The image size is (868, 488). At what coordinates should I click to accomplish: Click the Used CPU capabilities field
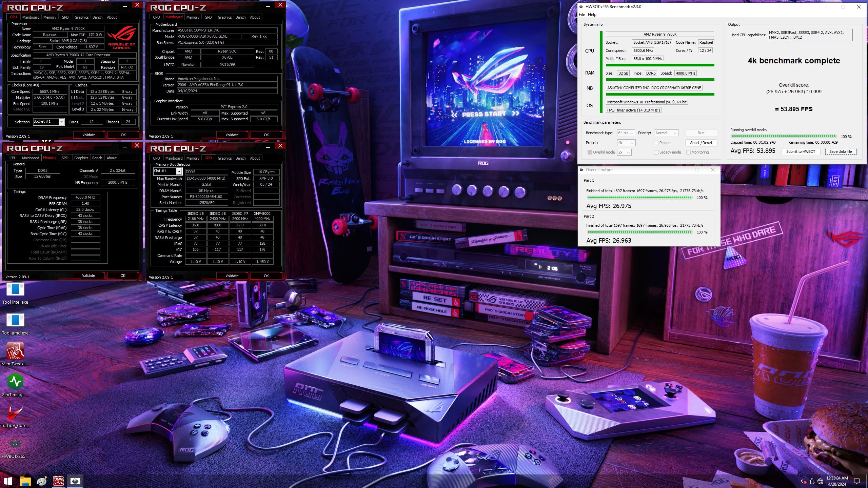pos(810,35)
